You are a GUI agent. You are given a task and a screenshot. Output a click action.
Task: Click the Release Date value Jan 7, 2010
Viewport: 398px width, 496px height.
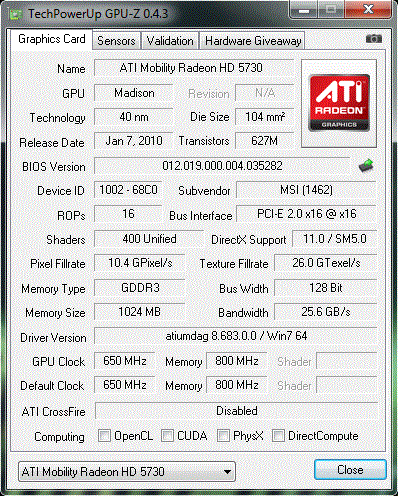coord(134,141)
